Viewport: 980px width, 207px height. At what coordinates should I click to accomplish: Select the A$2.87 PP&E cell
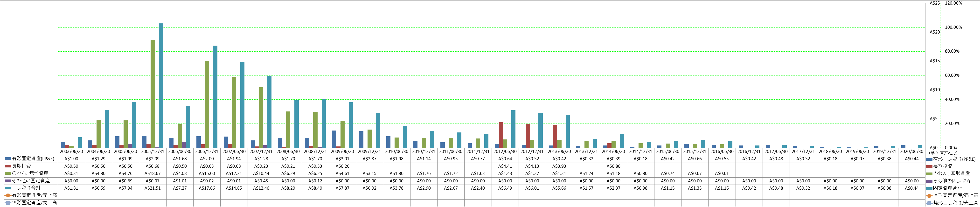tap(369, 159)
